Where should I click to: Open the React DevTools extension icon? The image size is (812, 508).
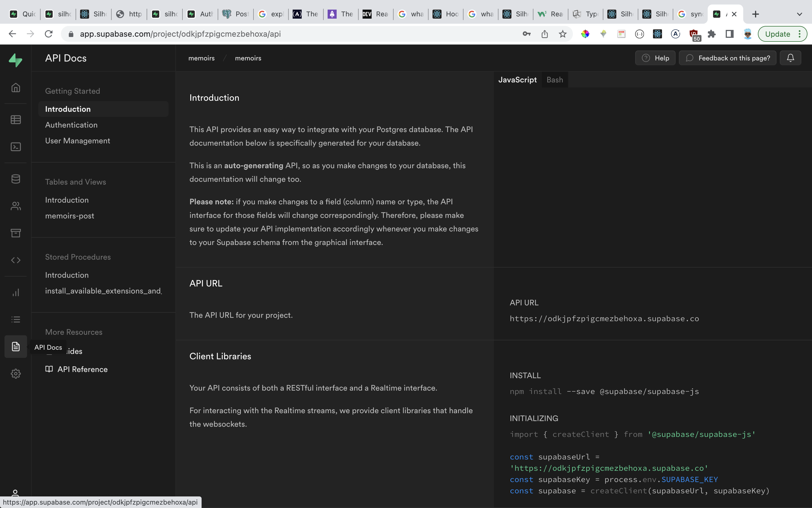[x=657, y=34]
